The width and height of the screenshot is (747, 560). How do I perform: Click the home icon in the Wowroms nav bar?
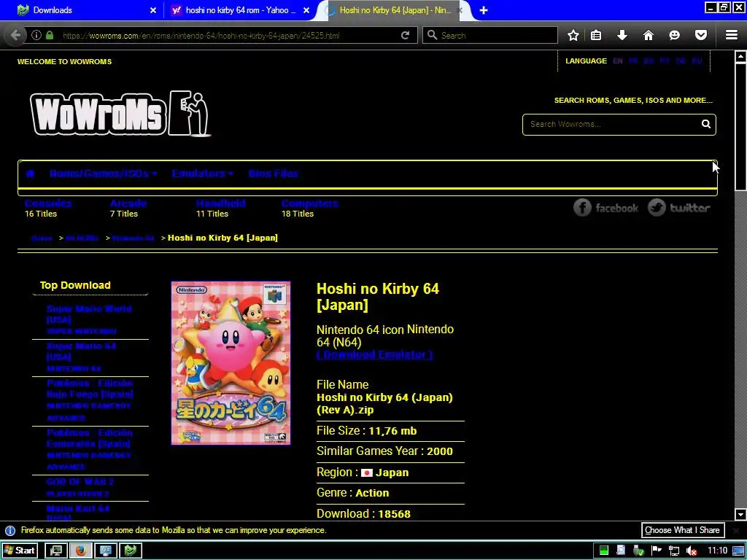(29, 174)
